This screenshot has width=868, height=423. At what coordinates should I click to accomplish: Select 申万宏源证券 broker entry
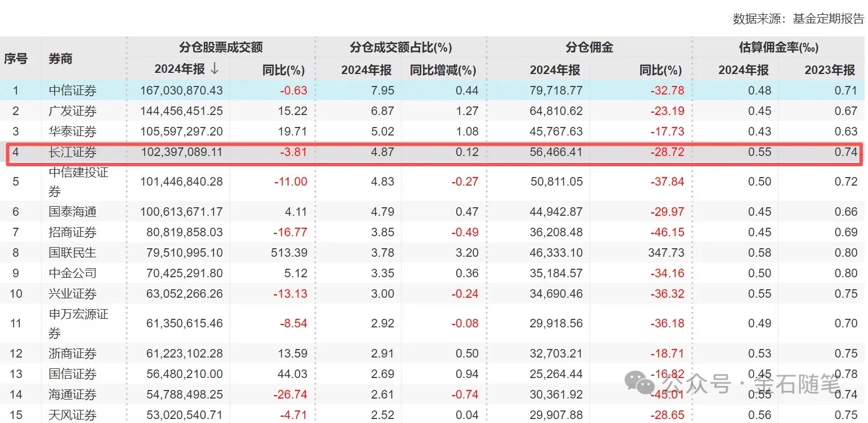[78, 323]
